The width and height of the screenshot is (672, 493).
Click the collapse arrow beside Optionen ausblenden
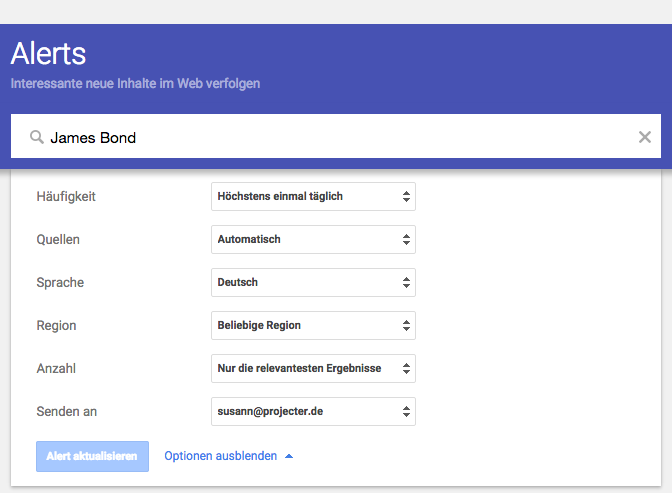(x=289, y=456)
